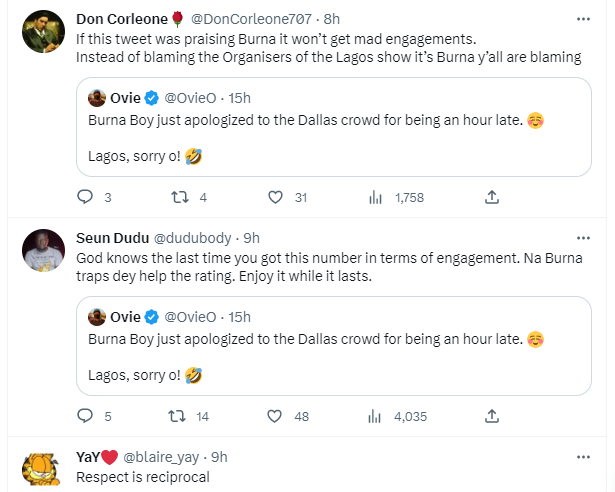Like Seun Dudu's tweet
Viewport: 615px width, 492px height.
274,416
